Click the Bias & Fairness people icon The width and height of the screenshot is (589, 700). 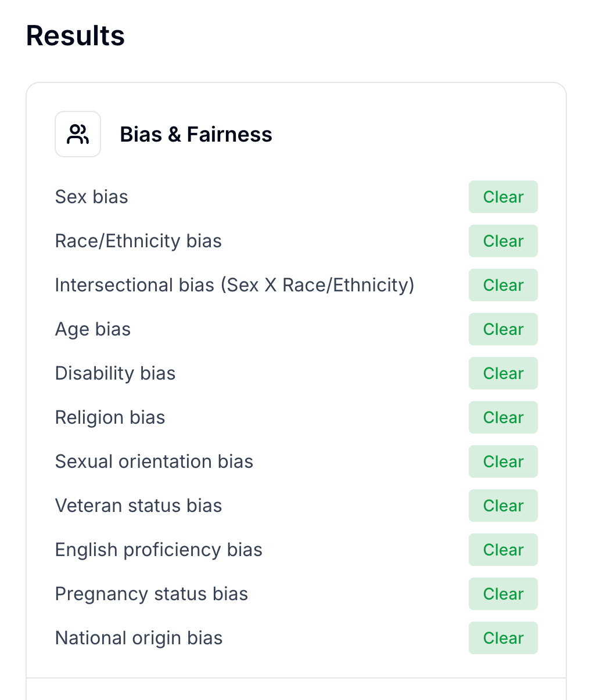coord(78,133)
